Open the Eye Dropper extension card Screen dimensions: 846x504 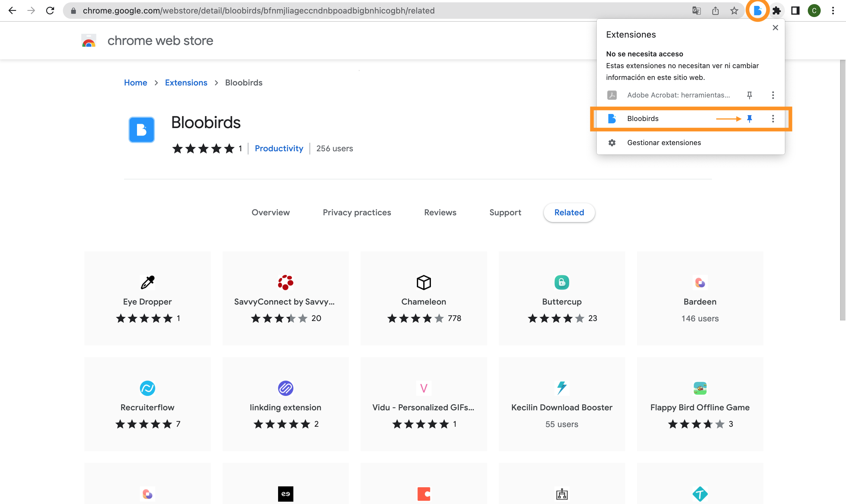click(147, 298)
